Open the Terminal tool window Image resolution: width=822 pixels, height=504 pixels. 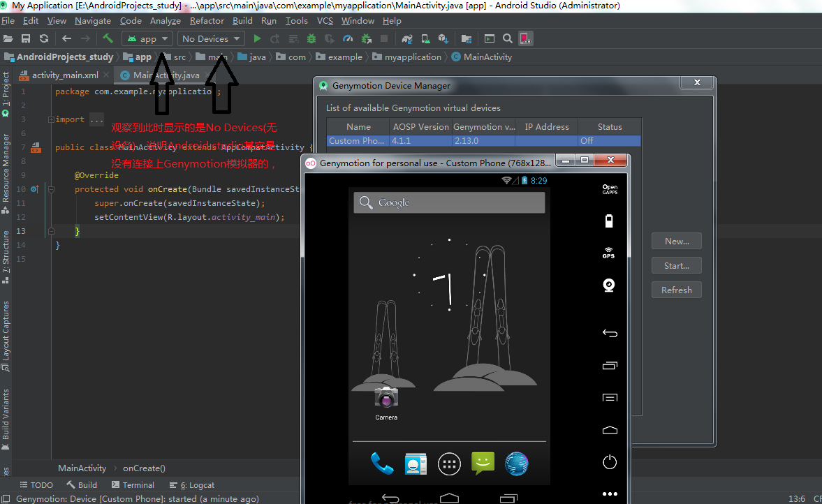tap(133, 484)
